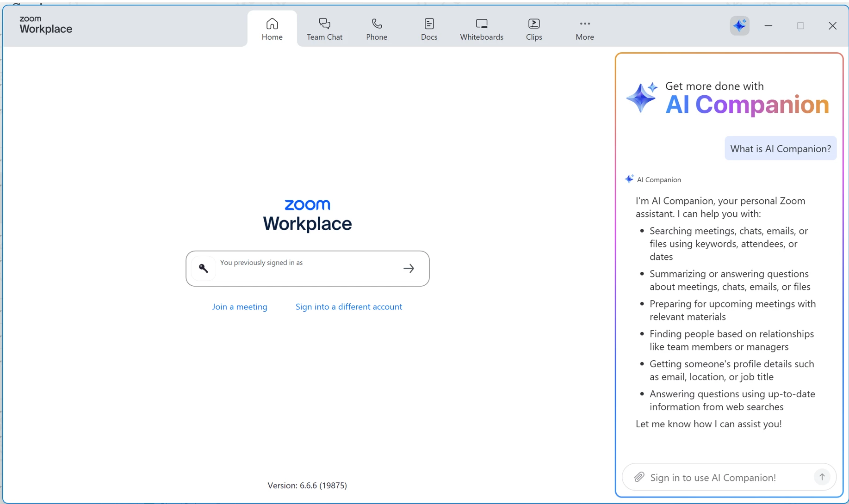849x504 pixels.
Task: Click the 'Let me know how I can assist you!' text
Action: click(x=709, y=424)
